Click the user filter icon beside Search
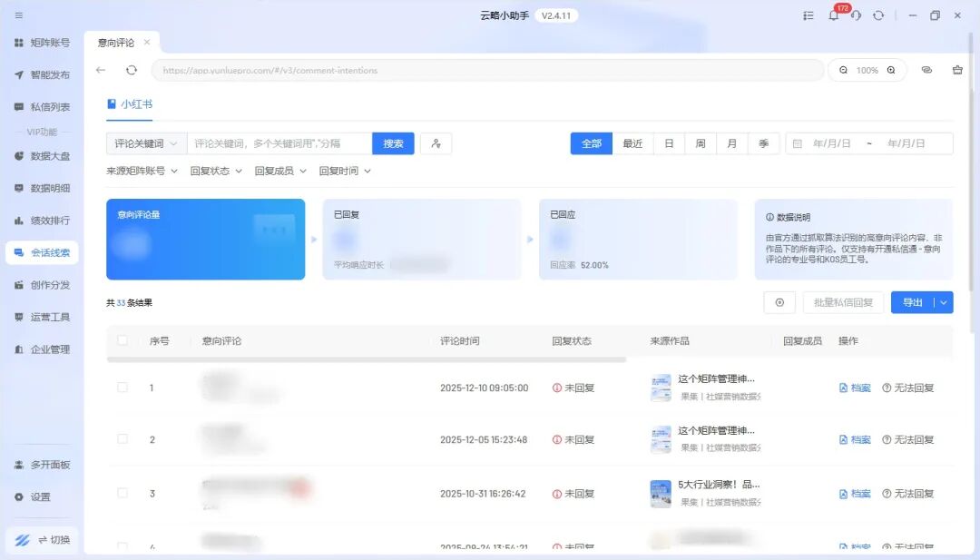The width and height of the screenshot is (980, 560). pos(436,143)
